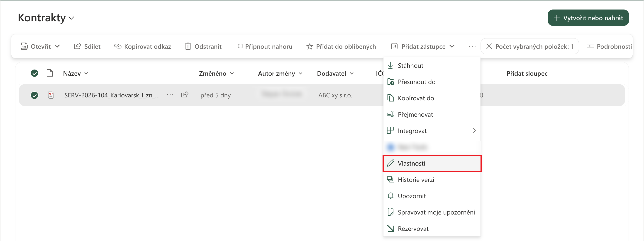Click Historie verzí menu entry
Viewport: 644px width, 241px height.
pos(432,180)
